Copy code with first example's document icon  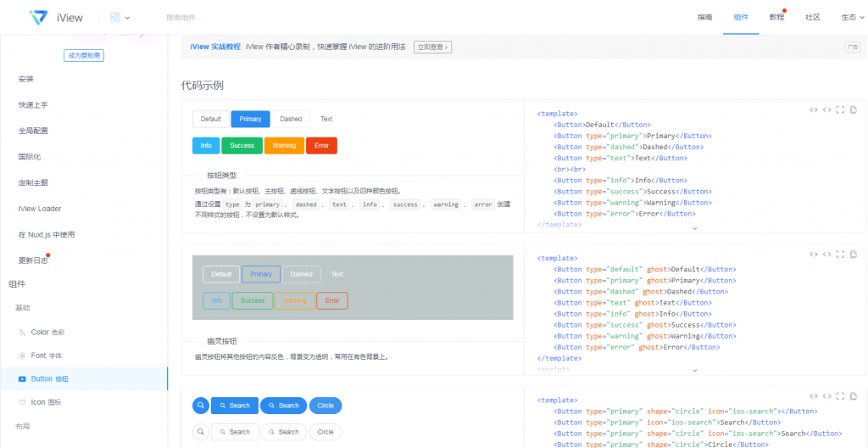(x=854, y=109)
